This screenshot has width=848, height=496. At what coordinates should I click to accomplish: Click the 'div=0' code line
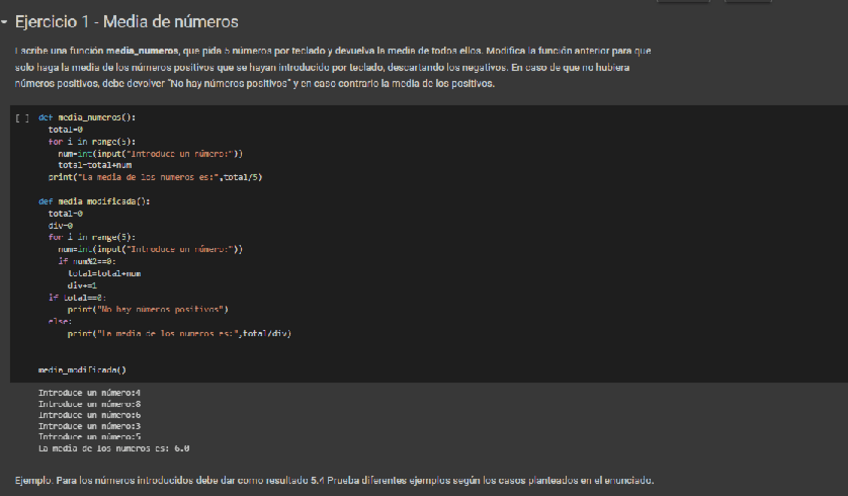[62, 225]
